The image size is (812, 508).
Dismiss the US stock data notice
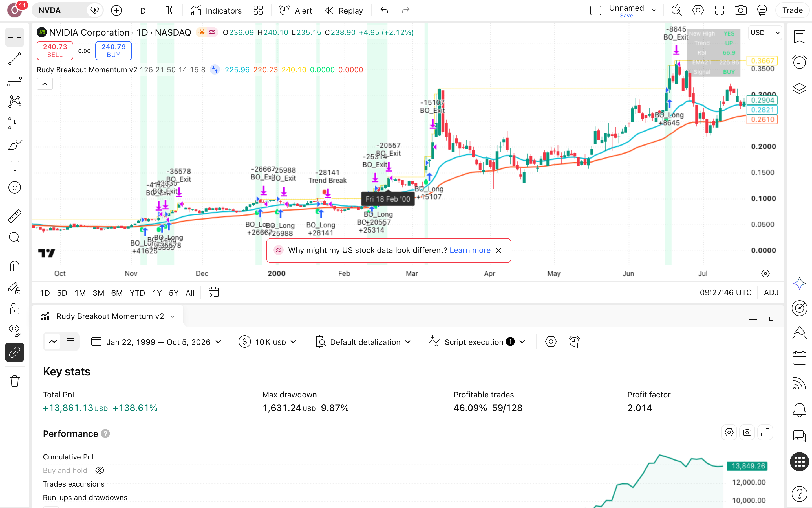pos(498,251)
